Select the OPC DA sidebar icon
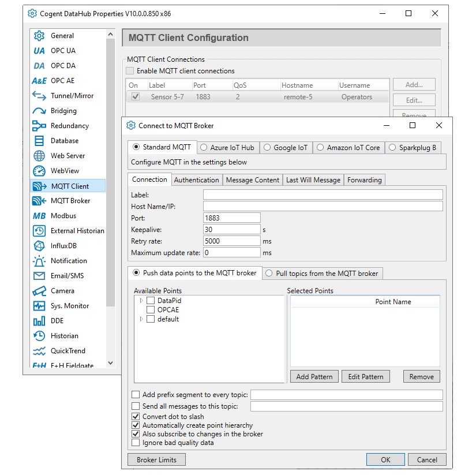476x475 pixels. (39, 66)
